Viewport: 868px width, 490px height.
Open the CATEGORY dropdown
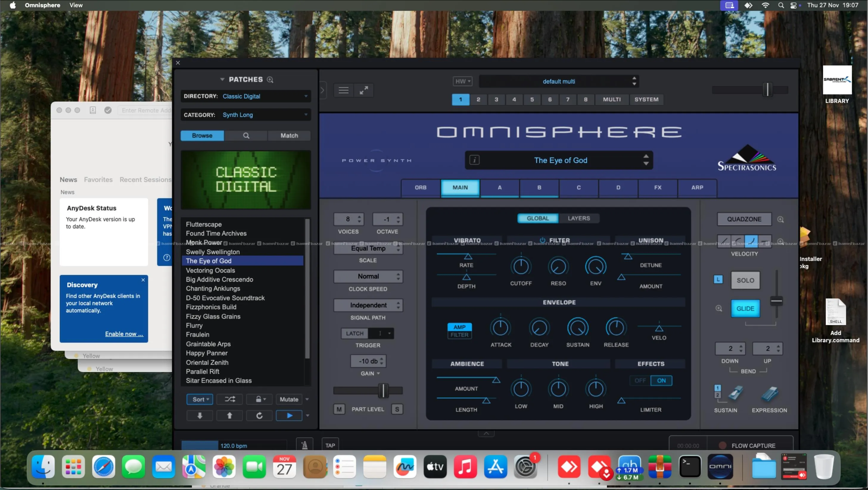(246, 115)
